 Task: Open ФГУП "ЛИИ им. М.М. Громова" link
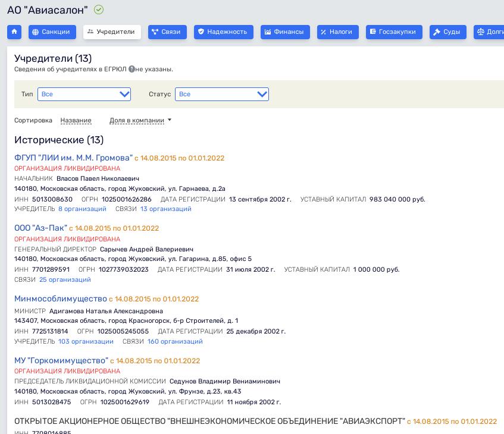(73, 158)
